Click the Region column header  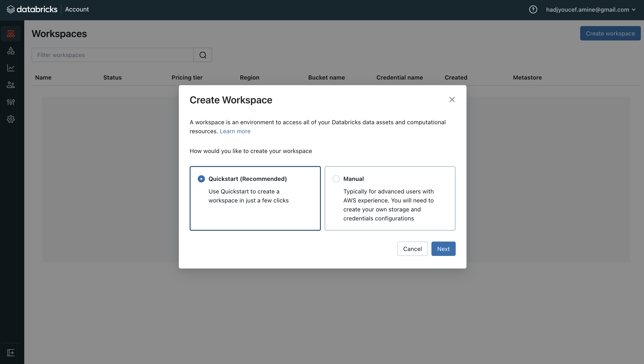(249, 78)
